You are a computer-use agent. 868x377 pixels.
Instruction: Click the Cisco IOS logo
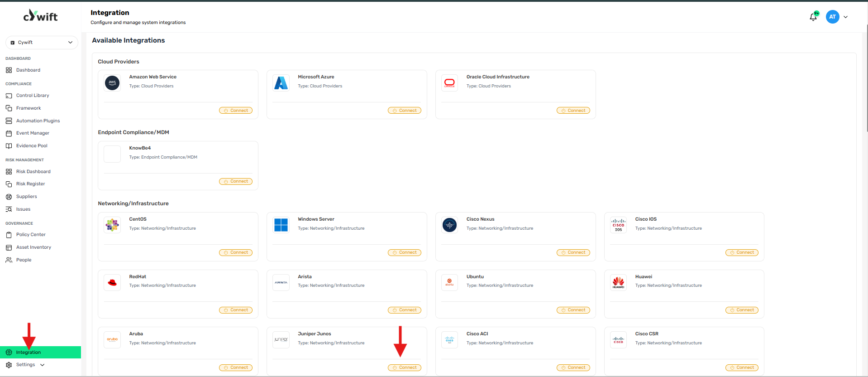[x=618, y=225]
